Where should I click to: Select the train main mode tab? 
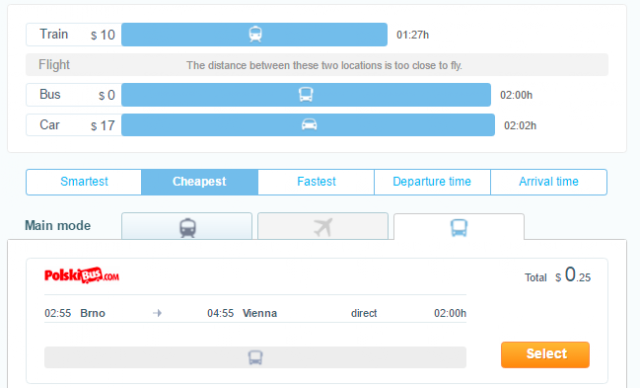pos(187,226)
